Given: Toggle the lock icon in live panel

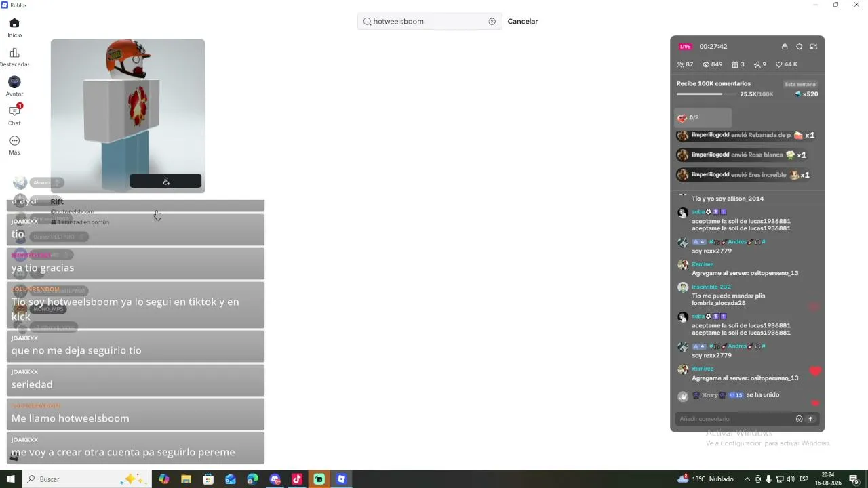Looking at the screenshot, I should (x=785, y=47).
